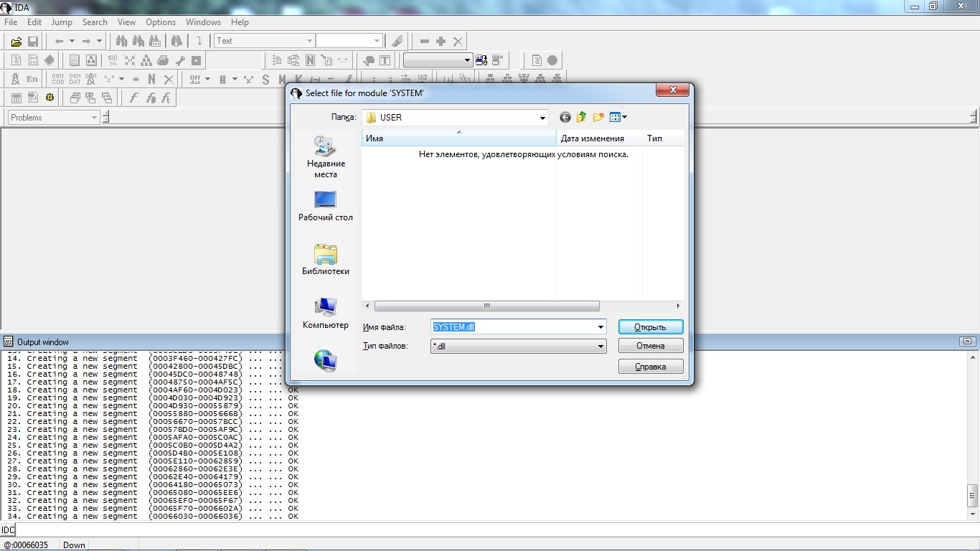Click the Открыть button
This screenshot has width=980, height=551.
click(650, 327)
